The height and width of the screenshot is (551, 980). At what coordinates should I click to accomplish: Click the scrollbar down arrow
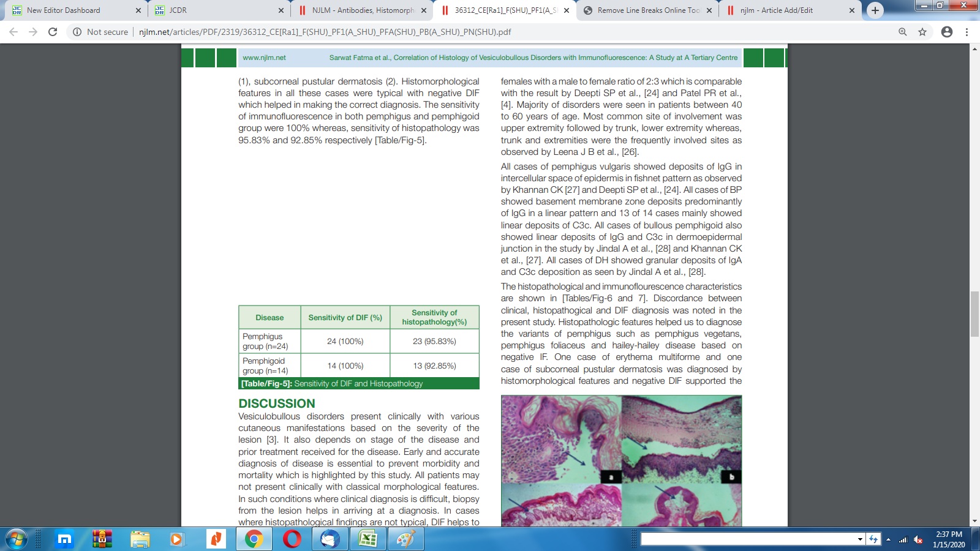pyautogui.click(x=974, y=521)
